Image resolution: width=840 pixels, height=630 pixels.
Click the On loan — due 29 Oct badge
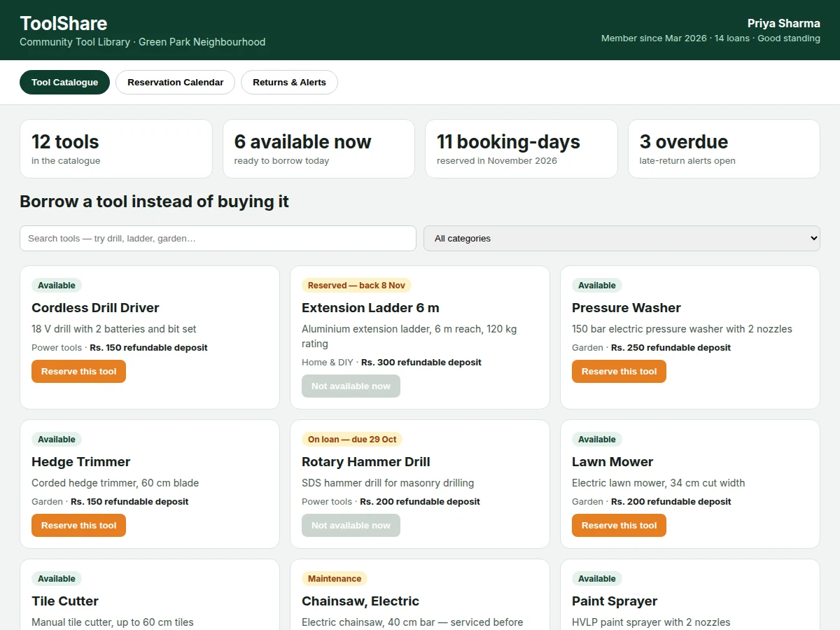[352, 439]
